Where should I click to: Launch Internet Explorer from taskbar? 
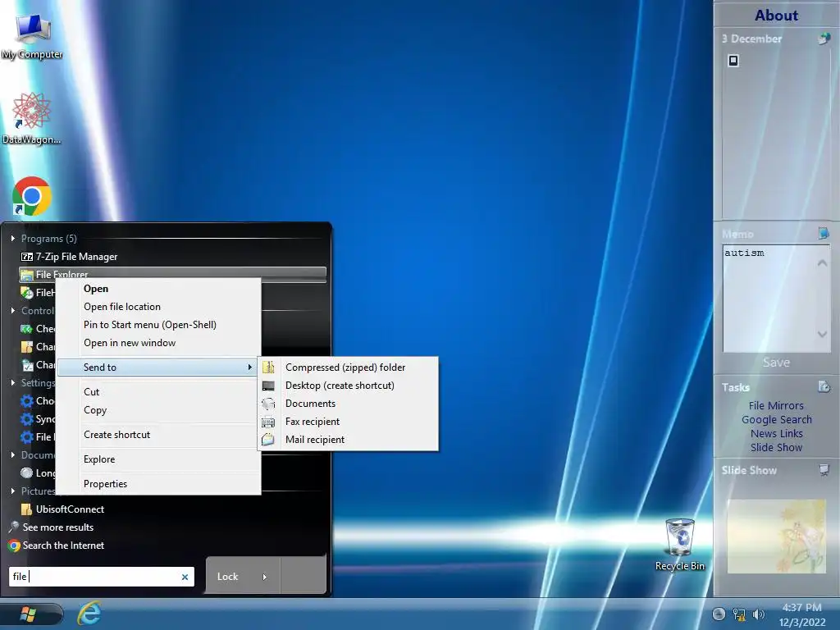coord(89,614)
